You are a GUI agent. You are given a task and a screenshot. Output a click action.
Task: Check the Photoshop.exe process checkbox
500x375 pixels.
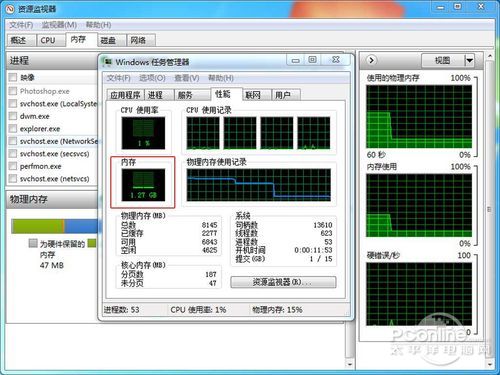(x=13, y=91)
